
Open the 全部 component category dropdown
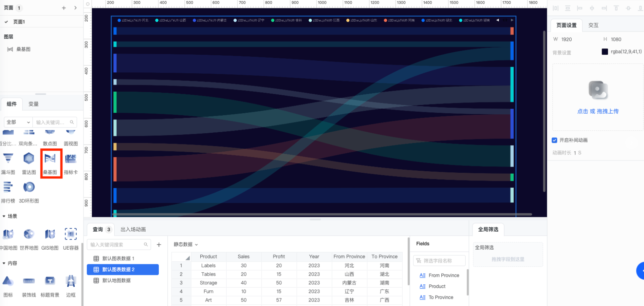click(18, 122)
